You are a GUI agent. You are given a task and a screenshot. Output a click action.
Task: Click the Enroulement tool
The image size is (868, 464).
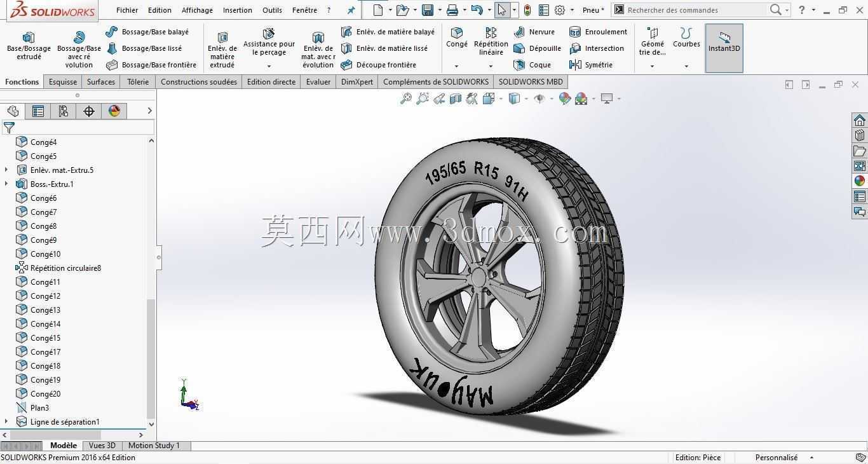click(x=598, y=32)
